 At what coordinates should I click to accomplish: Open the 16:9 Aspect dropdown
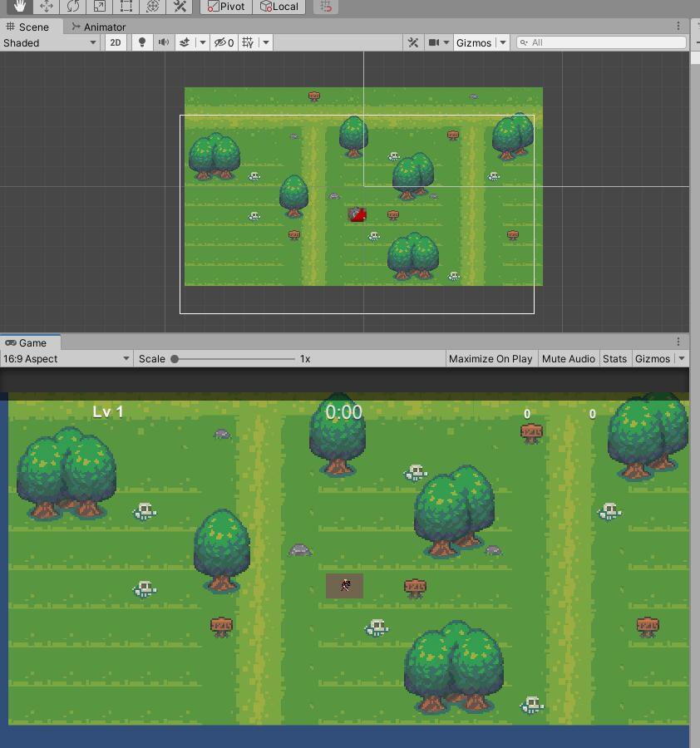point(67,359)
